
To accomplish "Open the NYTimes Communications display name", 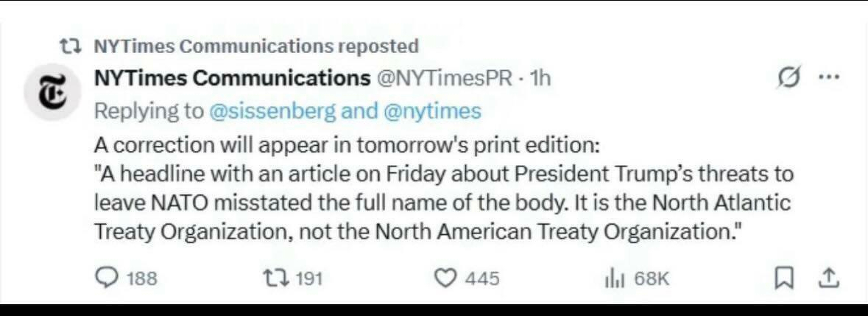I will point(233,78).
